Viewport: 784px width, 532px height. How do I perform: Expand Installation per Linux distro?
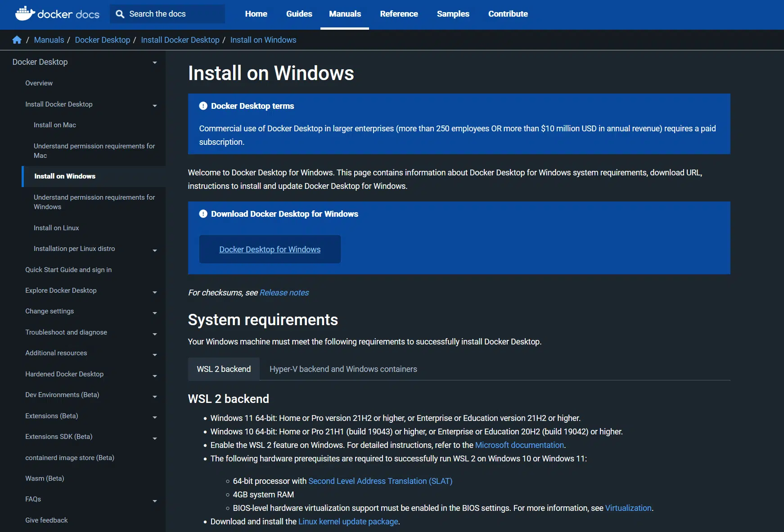click(155, 250)
